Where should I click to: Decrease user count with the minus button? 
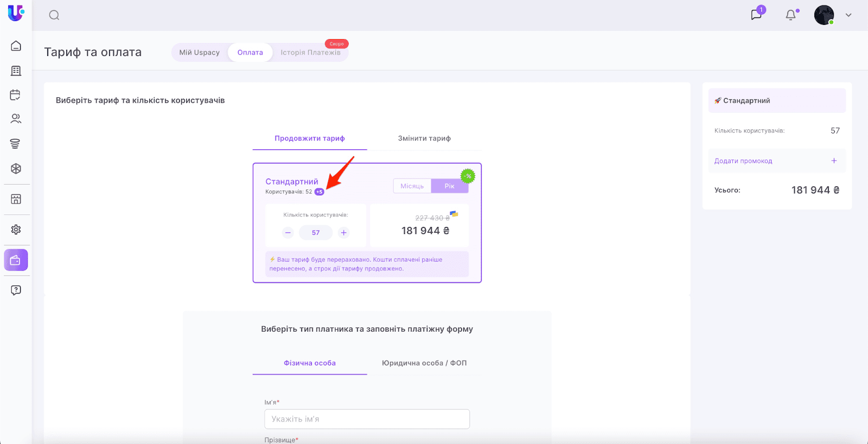(x=288, y=233)
